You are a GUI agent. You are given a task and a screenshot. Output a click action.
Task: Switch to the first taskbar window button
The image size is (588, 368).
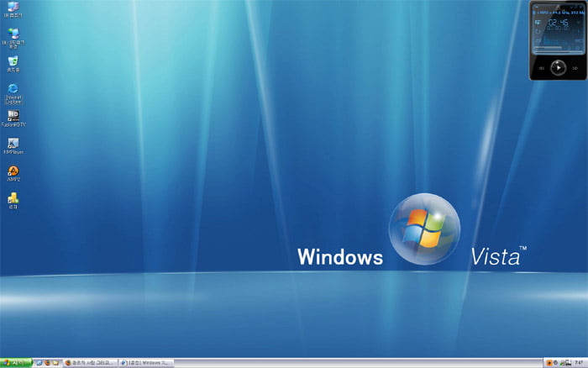[90, 362]
